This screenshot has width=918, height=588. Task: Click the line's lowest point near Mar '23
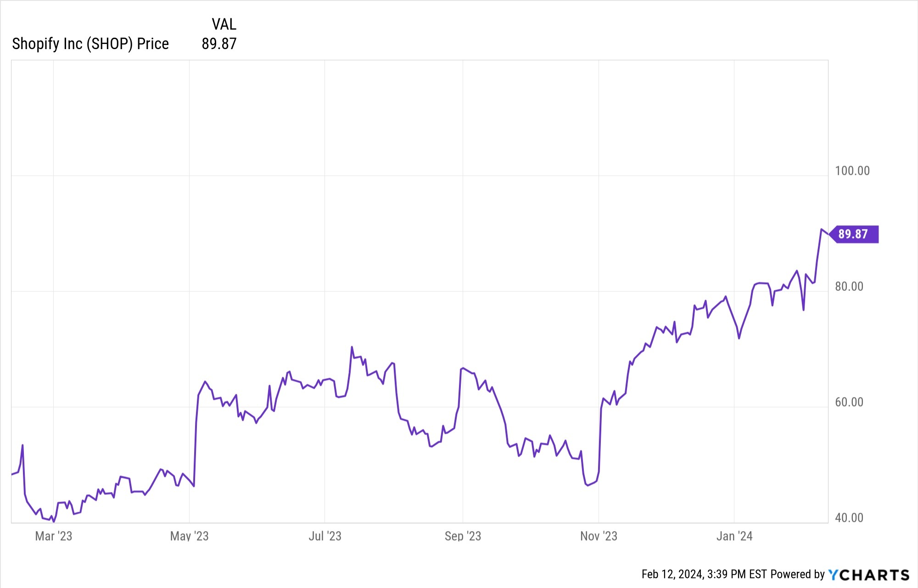coord(54,522)
